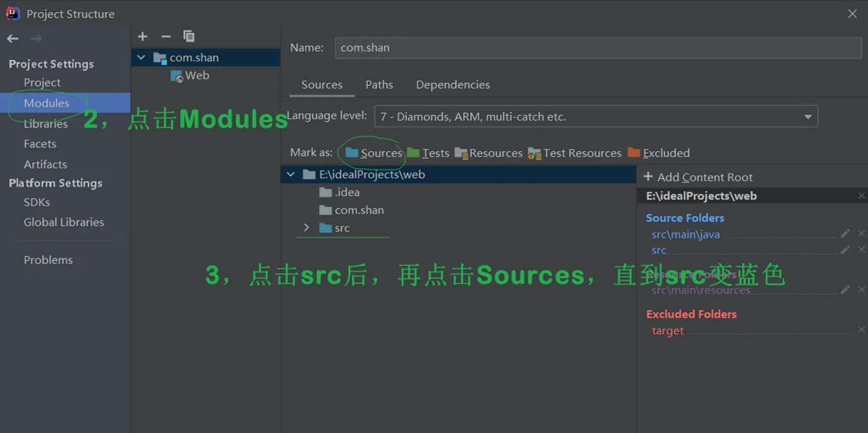This screenshot has width=868, height=433.
Task: Edit properties of src\main\java source folder
Action: click(845, 233)
